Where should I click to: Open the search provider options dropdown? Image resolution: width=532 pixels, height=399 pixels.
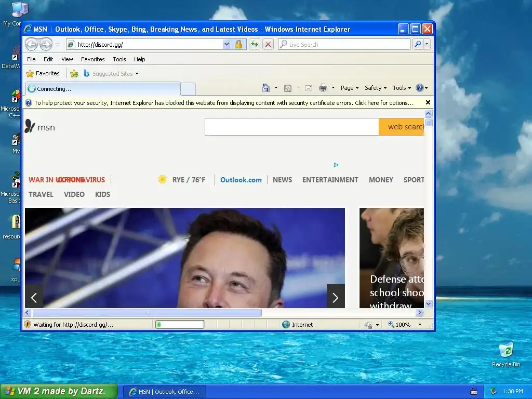coord(427,44)
